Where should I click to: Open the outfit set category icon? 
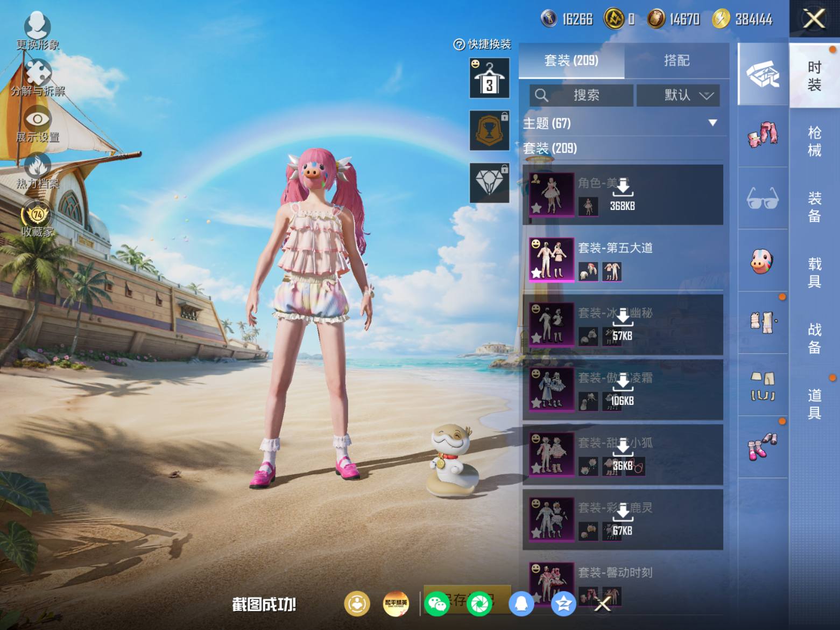tap(763, 74)
